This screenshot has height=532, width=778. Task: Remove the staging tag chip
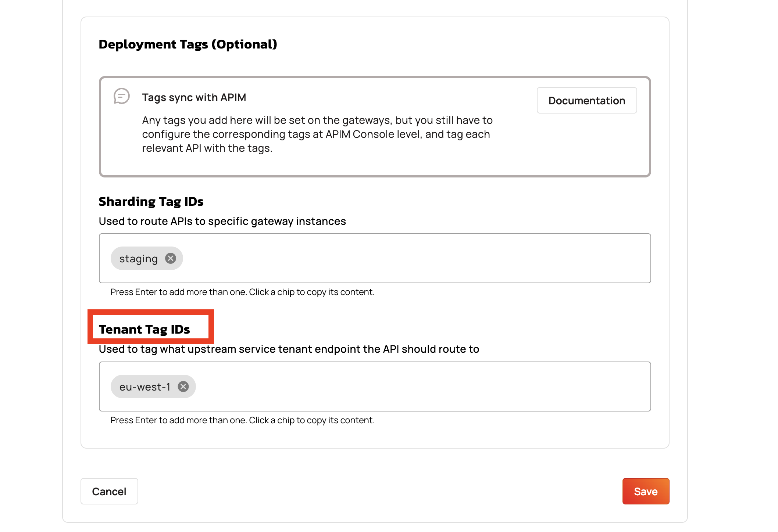pos(170,258)
